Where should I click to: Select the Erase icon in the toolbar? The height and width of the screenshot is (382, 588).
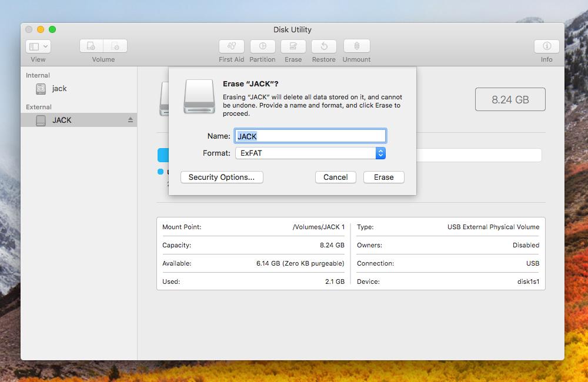[293, 46]
